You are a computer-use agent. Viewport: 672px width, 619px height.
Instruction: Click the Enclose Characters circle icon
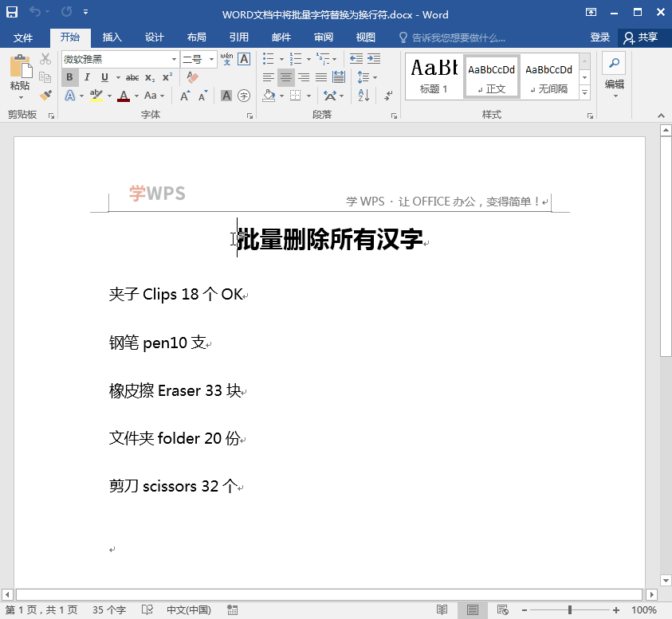[x=244, y=96]
